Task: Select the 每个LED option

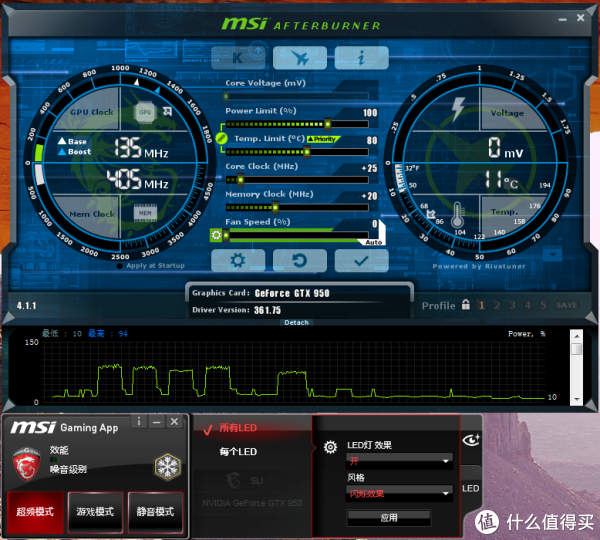Action: (238, 452)
